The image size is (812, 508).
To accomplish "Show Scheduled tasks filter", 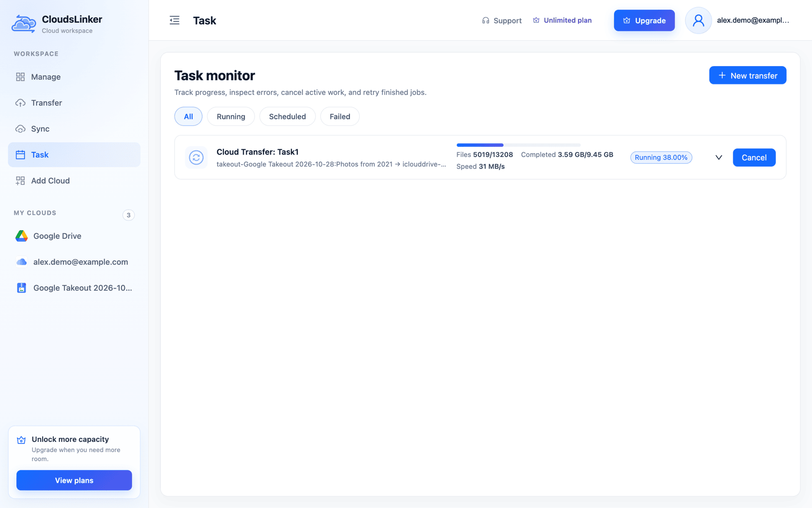I will click(287, 116).
